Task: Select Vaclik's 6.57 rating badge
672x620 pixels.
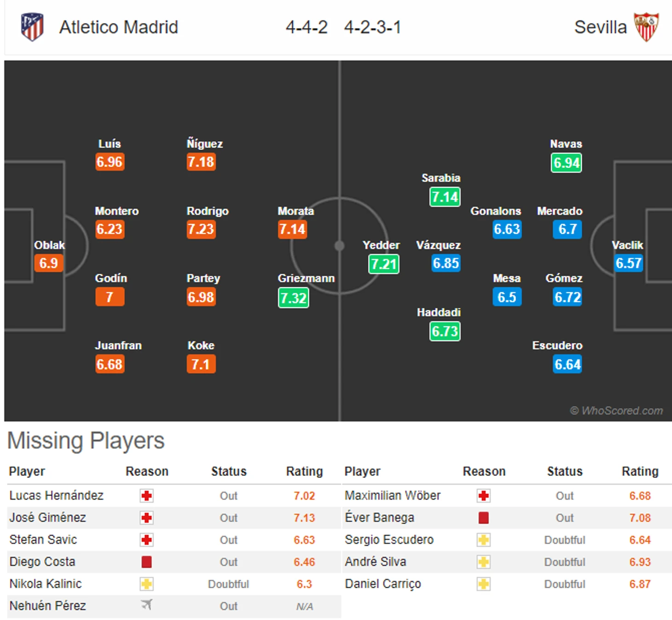Action: 629,263
